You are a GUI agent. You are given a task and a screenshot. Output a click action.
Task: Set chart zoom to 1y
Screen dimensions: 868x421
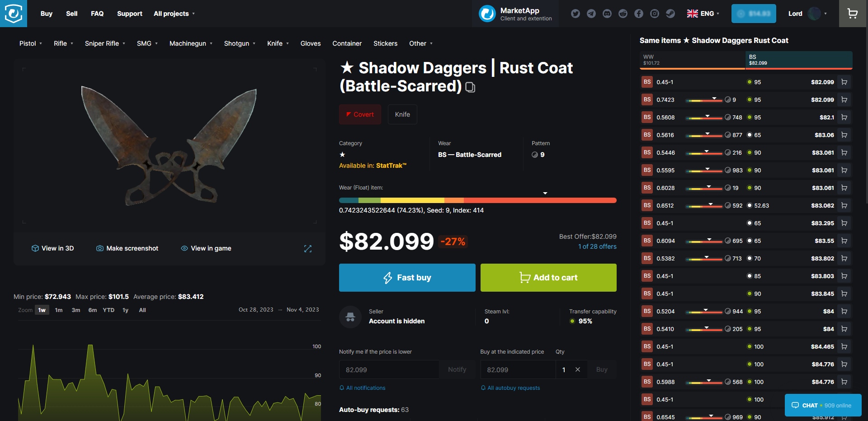pos(126,310)
